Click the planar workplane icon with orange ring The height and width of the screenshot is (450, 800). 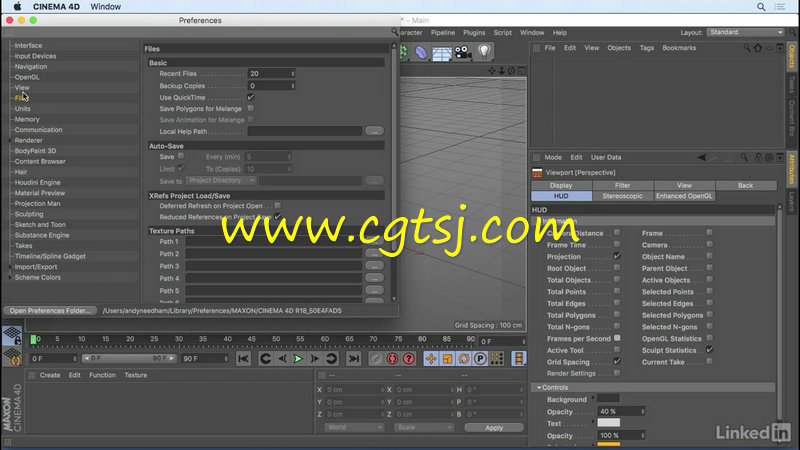pyautogui.click(x=12, y=357)
